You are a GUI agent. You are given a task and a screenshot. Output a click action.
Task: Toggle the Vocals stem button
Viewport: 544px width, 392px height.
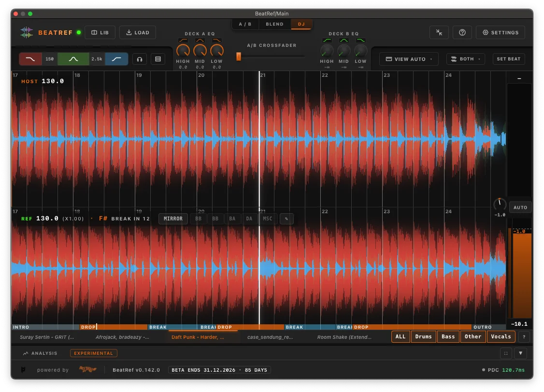click(x=501, y=336)
